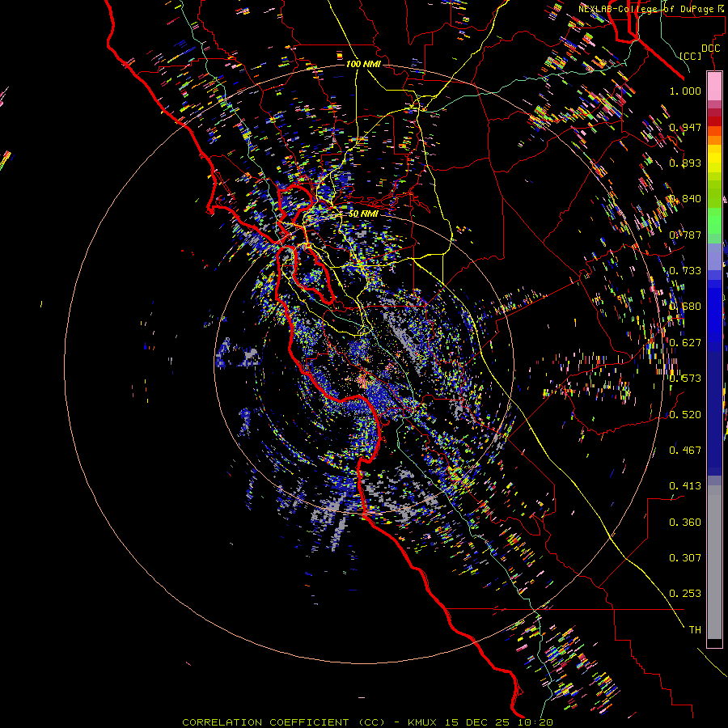
Task: Click the "NEXLAB-College of DuPage" credit text
Action: pos(645,9)
